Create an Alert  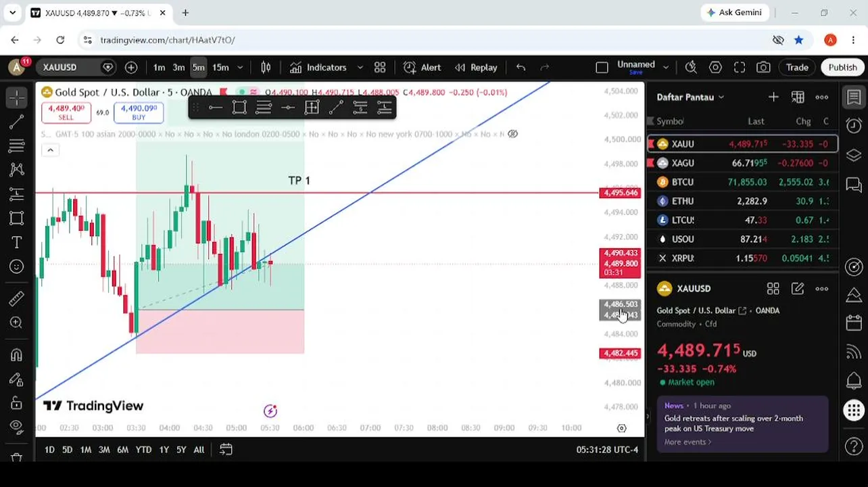423,67
